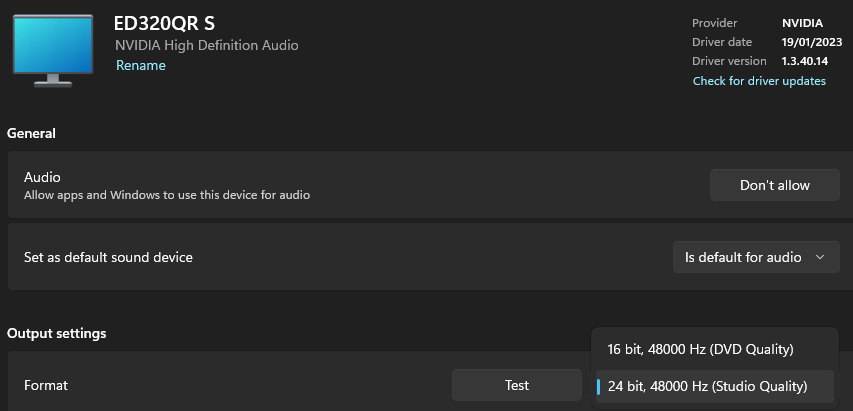Click the driver date 19/01/2023 value

tap(812, 42)
